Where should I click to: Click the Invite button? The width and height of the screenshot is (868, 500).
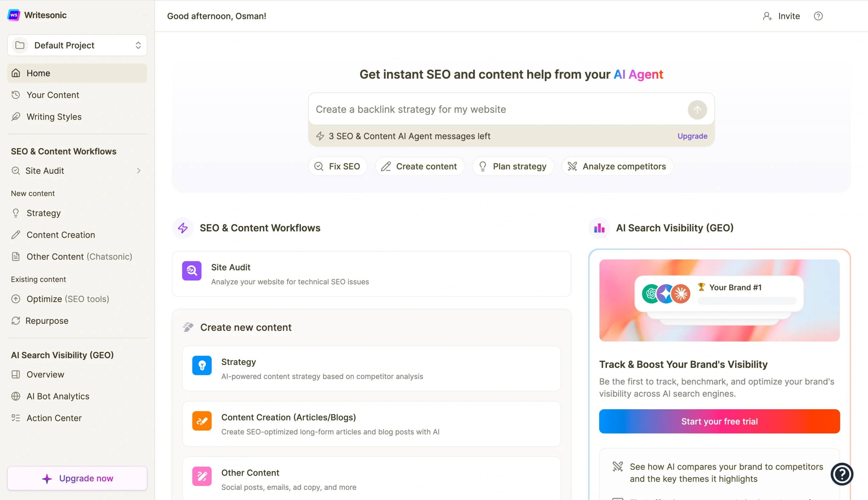tap(782, 16)
